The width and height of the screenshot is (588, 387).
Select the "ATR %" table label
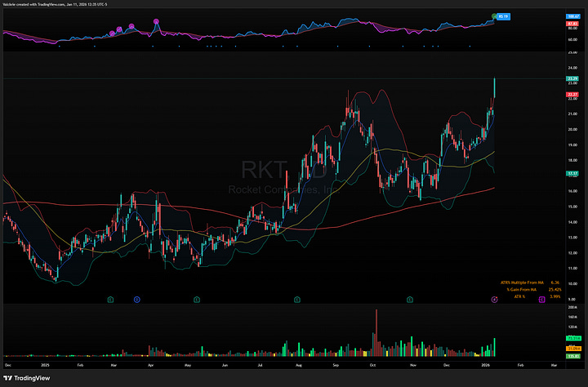pyautogui.click(x=519, y=296)
